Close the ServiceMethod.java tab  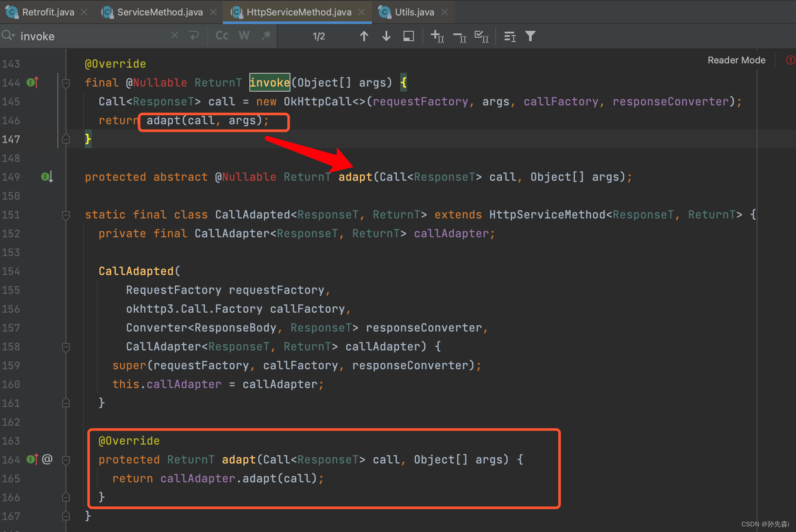[213, 12]
